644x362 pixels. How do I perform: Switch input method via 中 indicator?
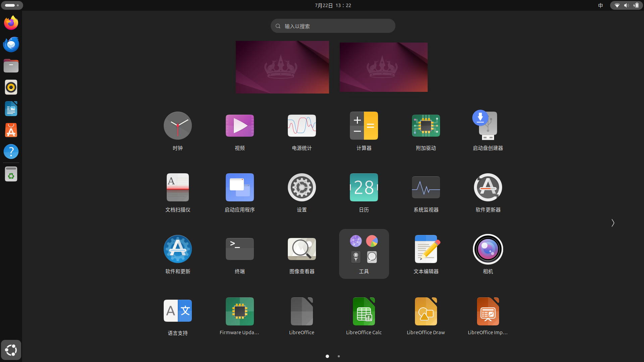click(600, 5)
